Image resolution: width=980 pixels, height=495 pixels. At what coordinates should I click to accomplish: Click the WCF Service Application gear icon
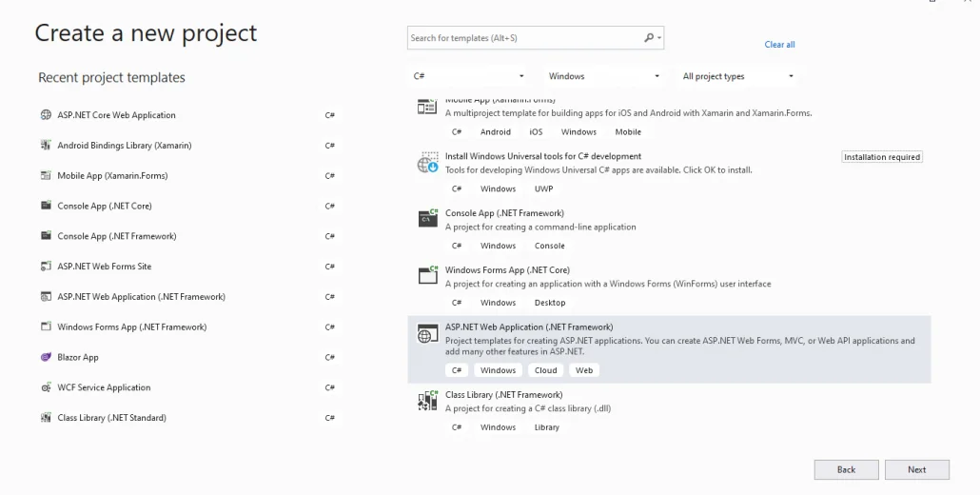pyautogui.click(x=46, y=387)
